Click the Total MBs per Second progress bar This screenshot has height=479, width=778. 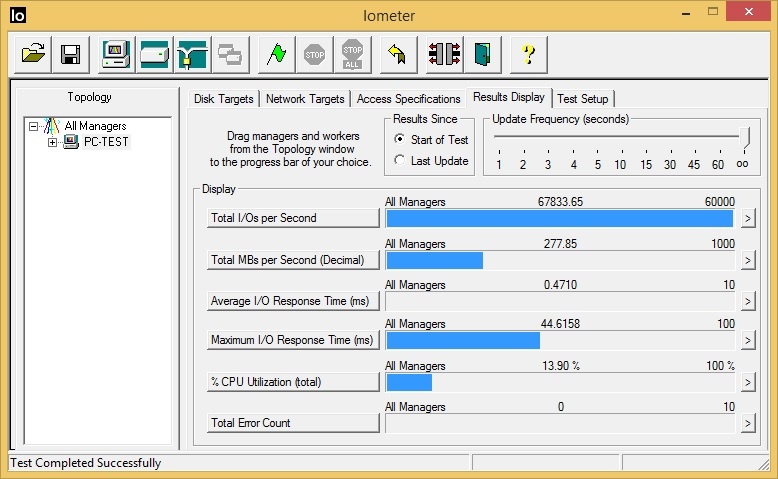click(x=560, y=260)
